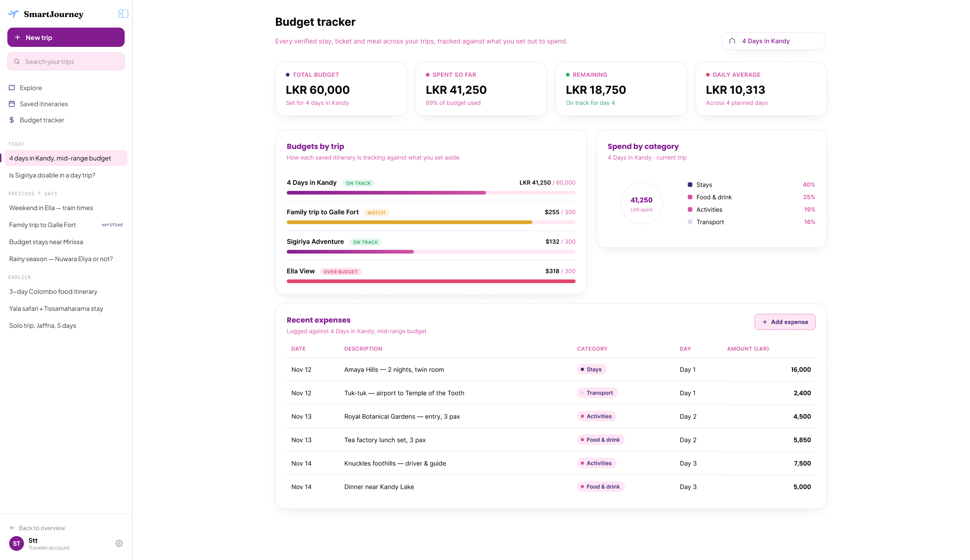This screenshot has width=970, height=560.
Task: Open 'Yala safari + Tissamaharama stay' chat
Action: tap(66, 309)
